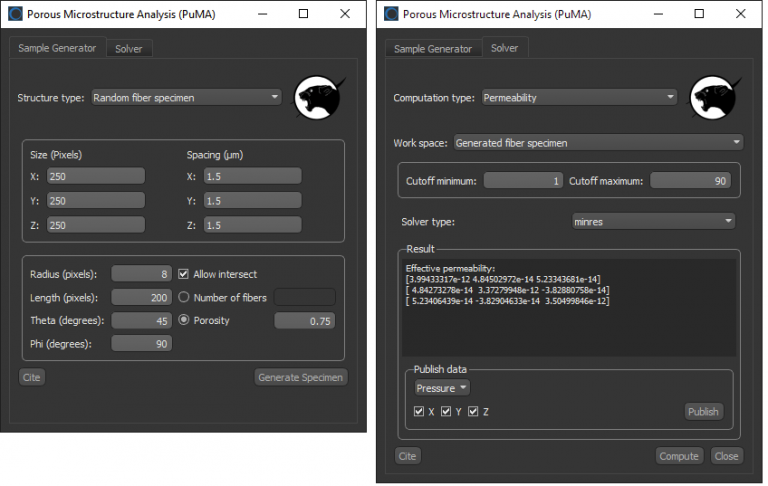Click the Generate Specimen button

click(301, 377)
